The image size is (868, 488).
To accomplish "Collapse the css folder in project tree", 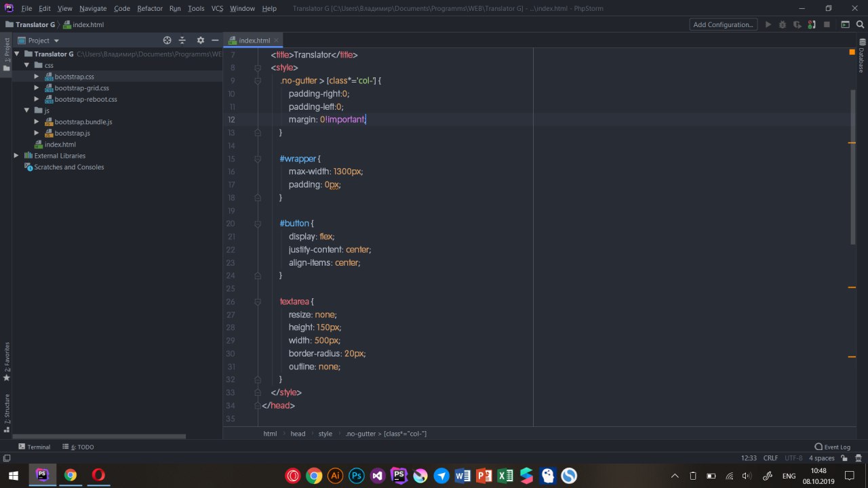I will click(27, 65).
